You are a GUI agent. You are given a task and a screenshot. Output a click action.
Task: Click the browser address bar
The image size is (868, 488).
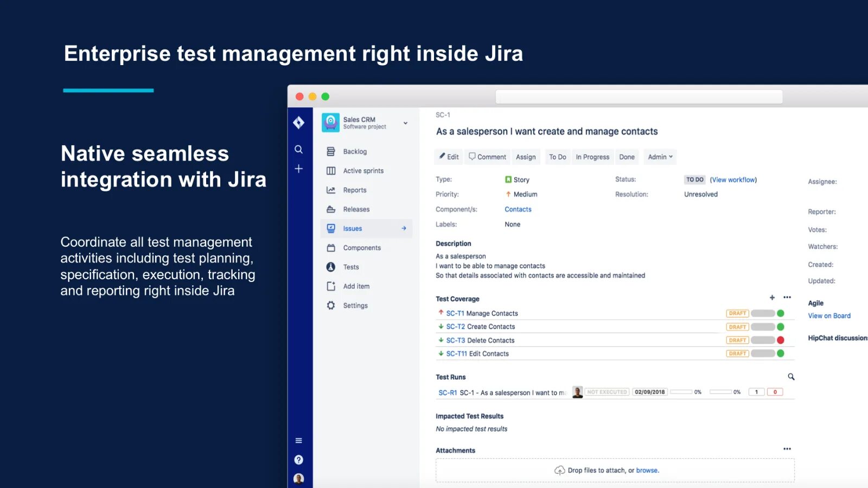click(639, 97)
